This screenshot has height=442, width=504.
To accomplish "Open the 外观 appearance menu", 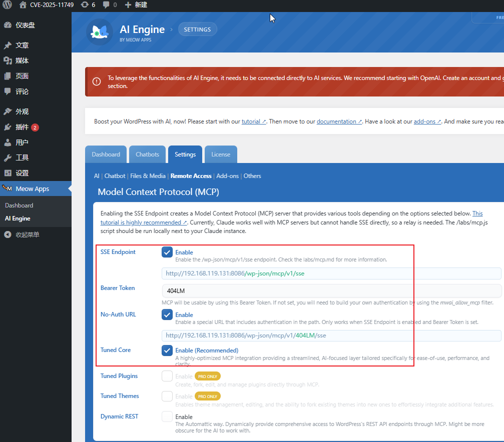I will tap(22, 111).
